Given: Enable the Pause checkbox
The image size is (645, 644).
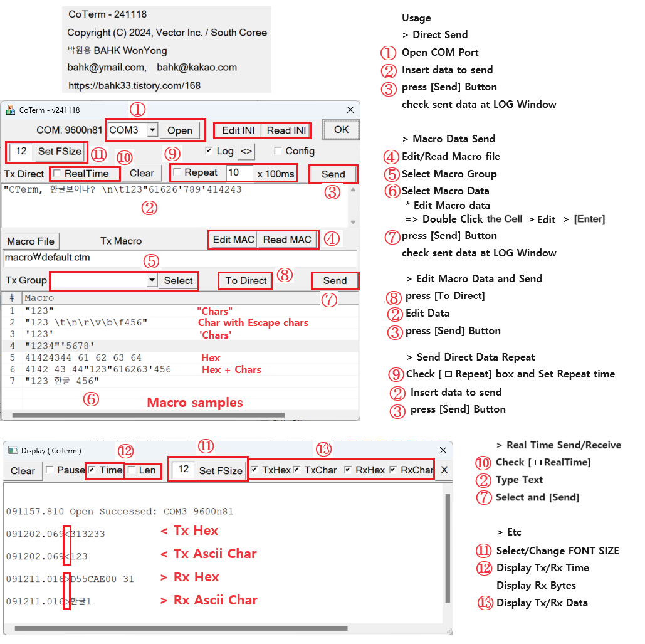Looking at the screenshot, I should [50, 470].
